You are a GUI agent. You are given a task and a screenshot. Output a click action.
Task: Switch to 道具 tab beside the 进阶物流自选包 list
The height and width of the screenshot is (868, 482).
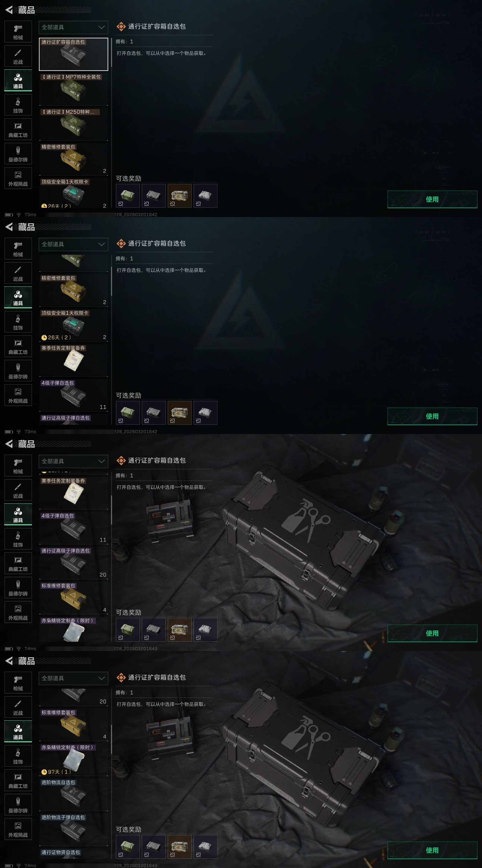coord(18,731)
